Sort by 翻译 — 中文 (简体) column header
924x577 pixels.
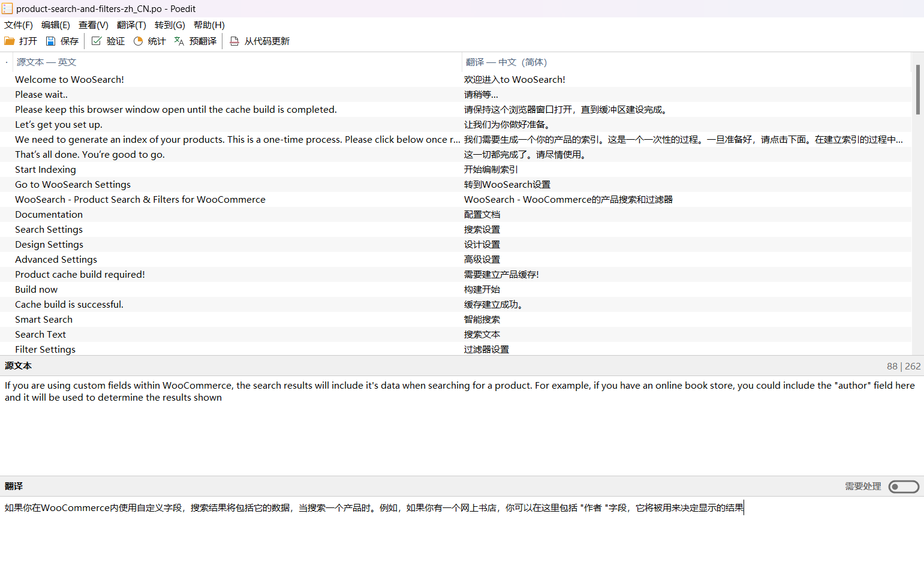[687, 62]
